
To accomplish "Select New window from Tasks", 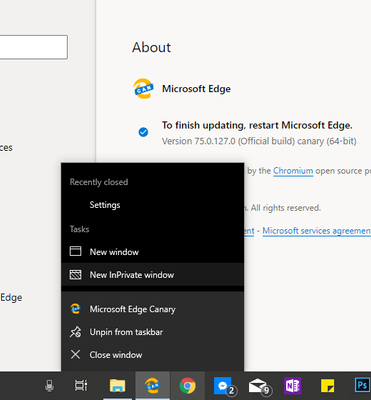I will pyautogui.click(x=153, y=252).
